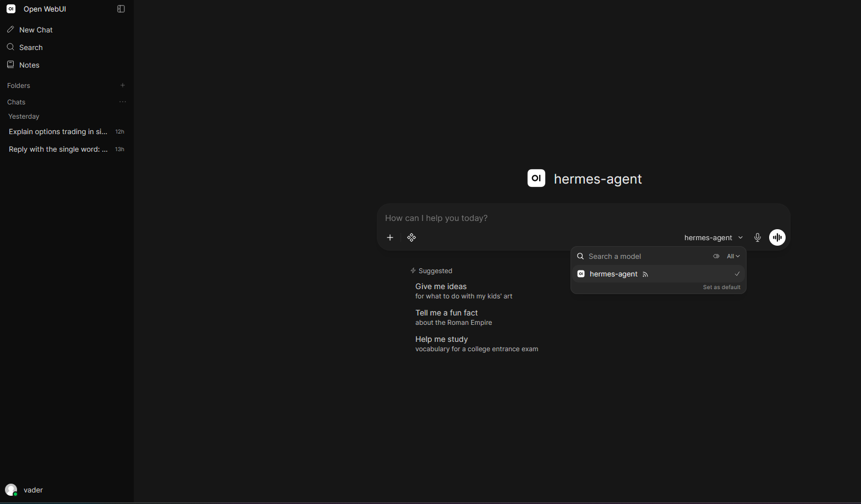The width and height of the screenshot is (861, 504).
Task: Click 'Set as default' link
Action: 722,287
